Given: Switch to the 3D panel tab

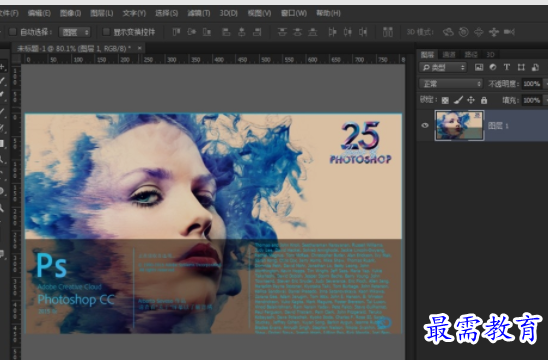Looking at the screenshot, I should pos(490,54).
